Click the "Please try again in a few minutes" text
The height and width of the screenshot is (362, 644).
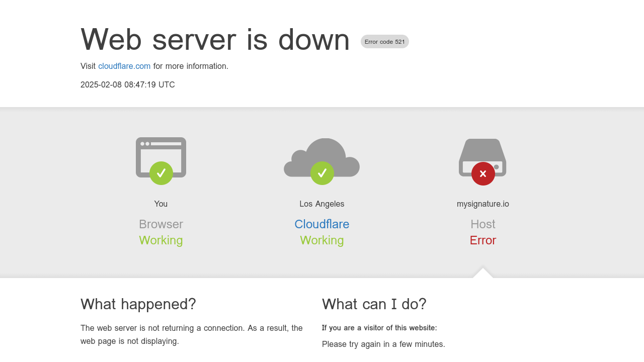(383, 344)
